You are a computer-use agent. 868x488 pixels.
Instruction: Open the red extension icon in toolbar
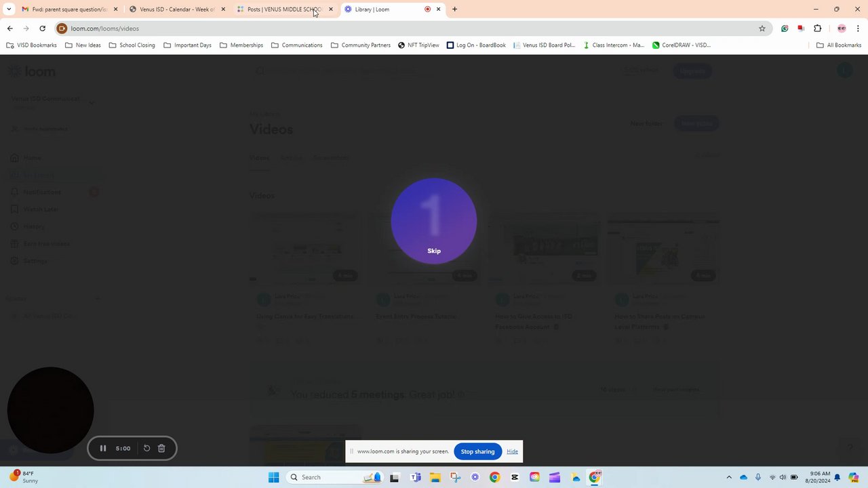pyautogui.click(x=801, y=28)
